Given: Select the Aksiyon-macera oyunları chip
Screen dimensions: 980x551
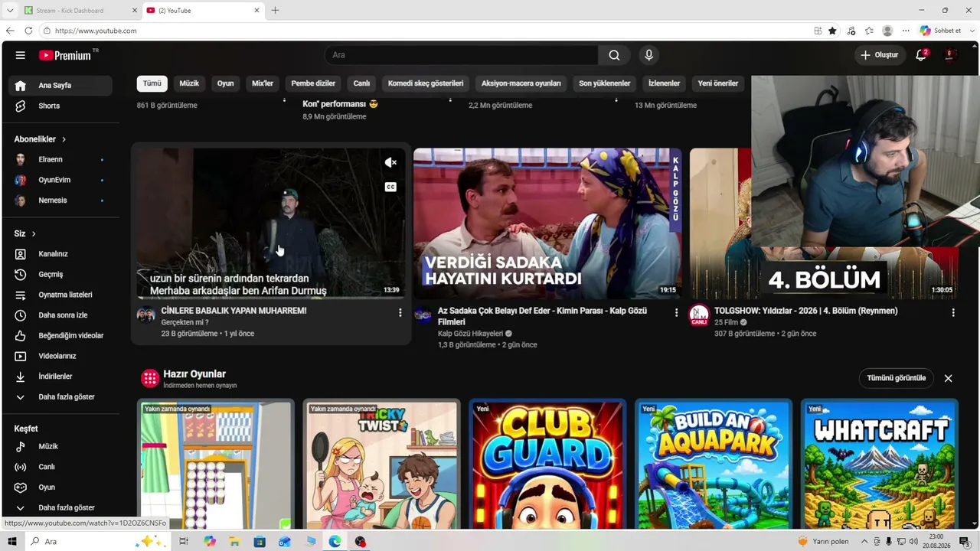Looking at the screenshot, I should click(x=521, y=83).
